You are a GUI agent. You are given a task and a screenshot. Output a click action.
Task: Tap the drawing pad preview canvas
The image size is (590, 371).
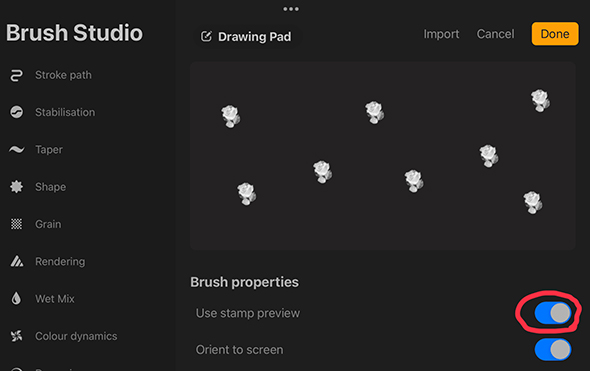(x=383, y=156)
